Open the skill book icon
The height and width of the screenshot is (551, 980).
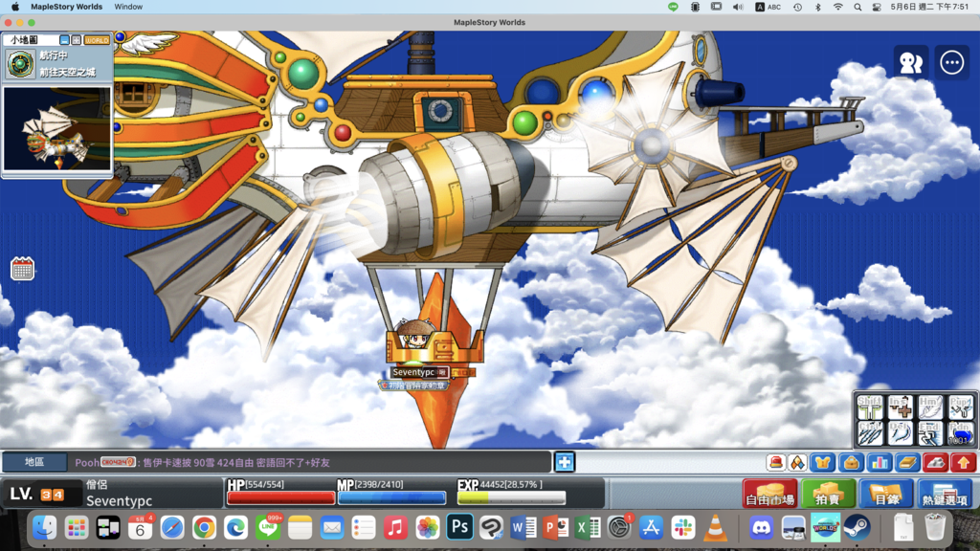[907, 462]
